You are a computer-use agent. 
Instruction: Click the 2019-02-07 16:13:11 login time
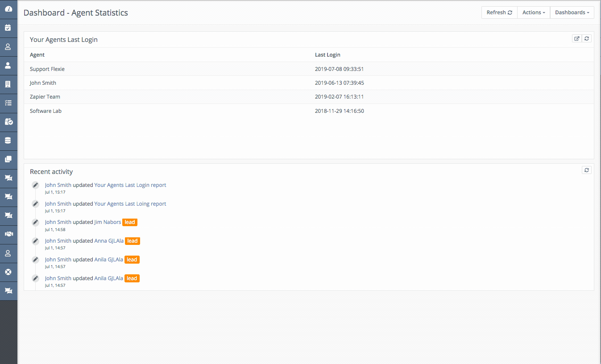[x=340, y=97]
